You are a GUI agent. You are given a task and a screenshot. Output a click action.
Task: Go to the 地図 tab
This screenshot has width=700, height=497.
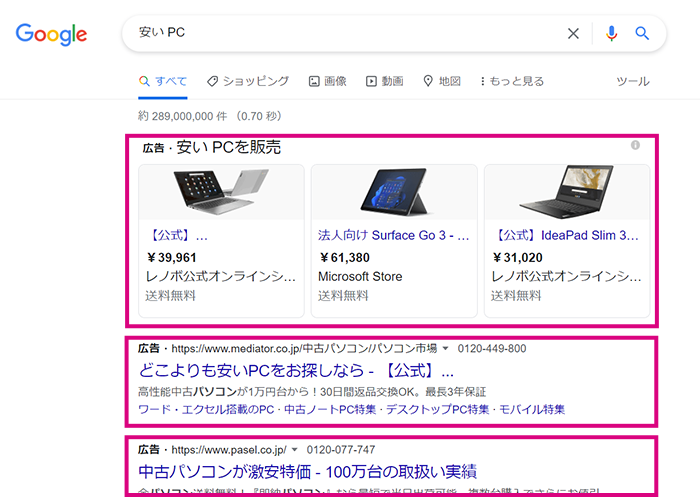coord(442,81)
